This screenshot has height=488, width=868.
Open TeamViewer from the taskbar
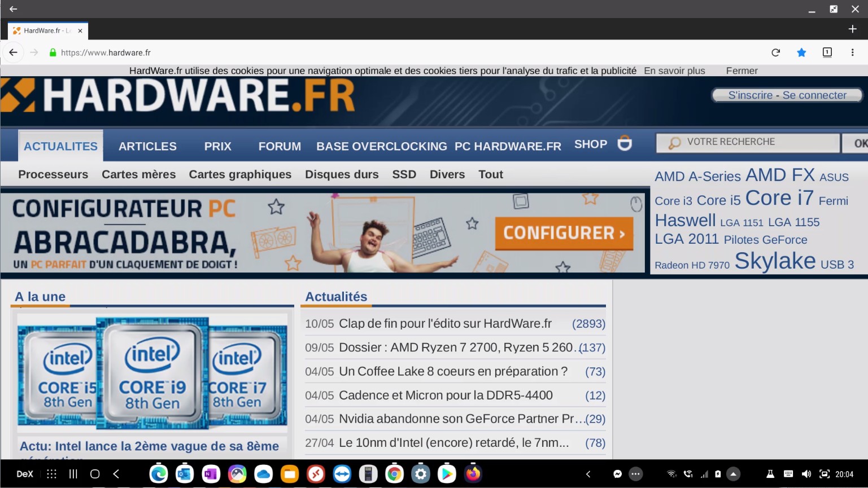pyautogui.click(x=342, y=474)
